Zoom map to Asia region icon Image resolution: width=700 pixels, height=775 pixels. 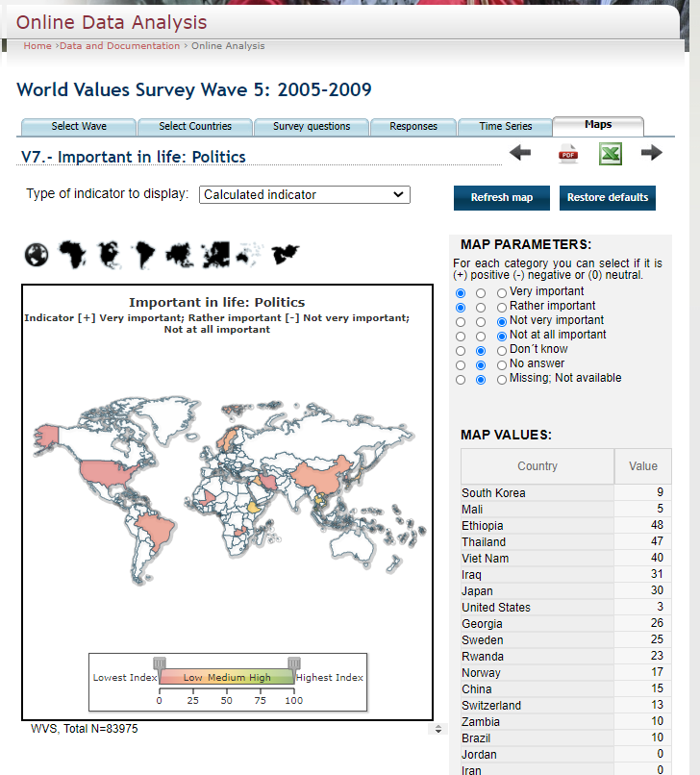point(180,255)
